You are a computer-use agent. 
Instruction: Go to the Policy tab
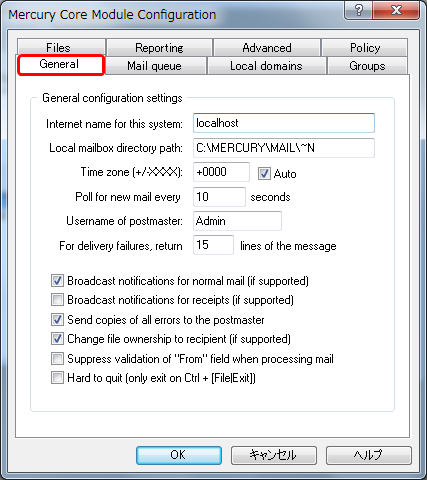(365, 48)
